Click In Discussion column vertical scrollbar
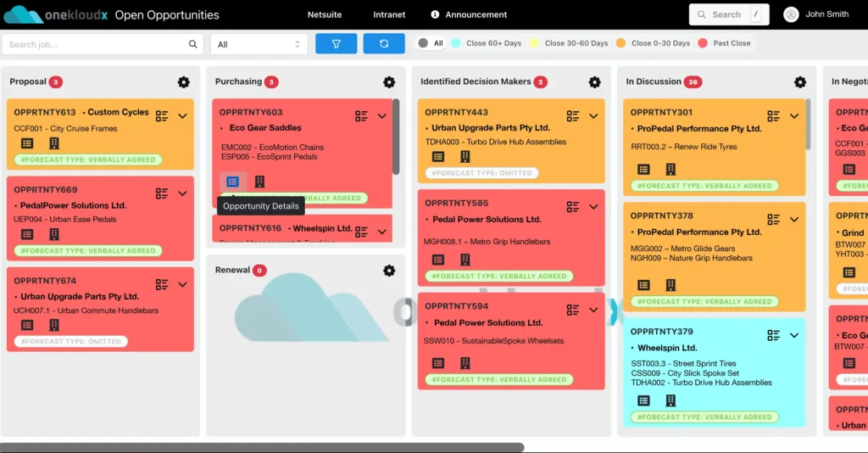The height and width of the screenshot is (453, 868). coord(808,124)
